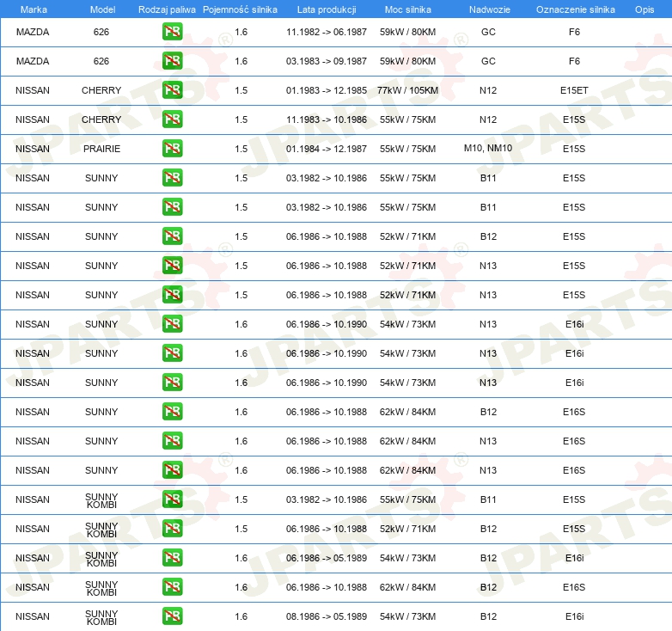Select NISSAN brand in the PRAIRIE row
Screen dimensions: 672x631
coord(33,149)
